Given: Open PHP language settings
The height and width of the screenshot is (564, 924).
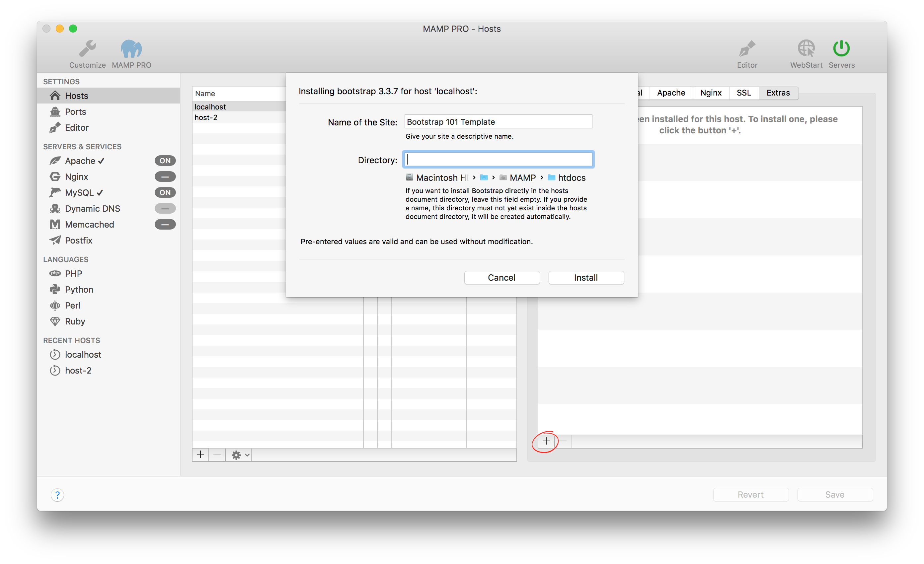Looking at the screenshot, I should (73, 274).
